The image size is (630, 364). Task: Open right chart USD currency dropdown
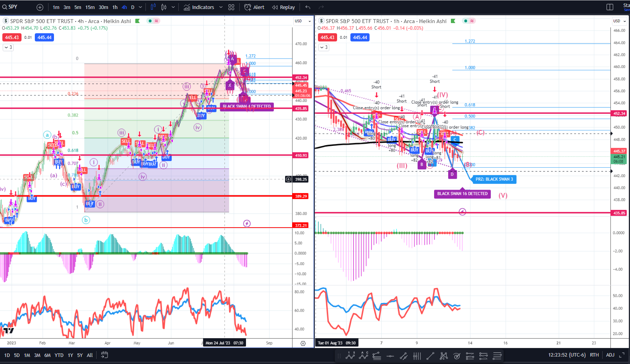coord(619,21)
